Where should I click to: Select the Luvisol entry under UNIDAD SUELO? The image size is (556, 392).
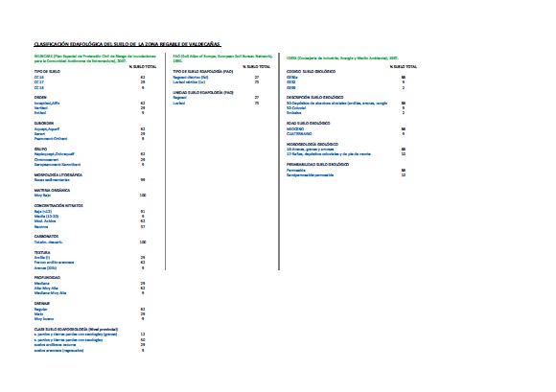coord(179,104)
